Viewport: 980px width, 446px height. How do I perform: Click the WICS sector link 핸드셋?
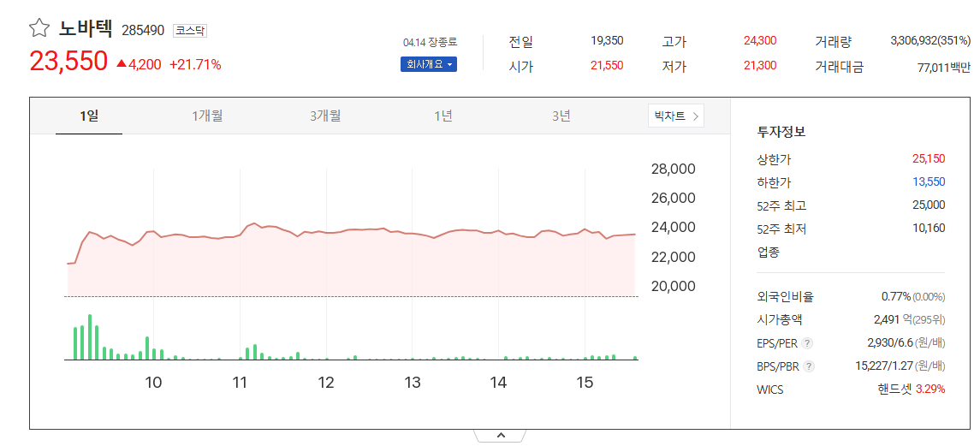pos(894,390)
